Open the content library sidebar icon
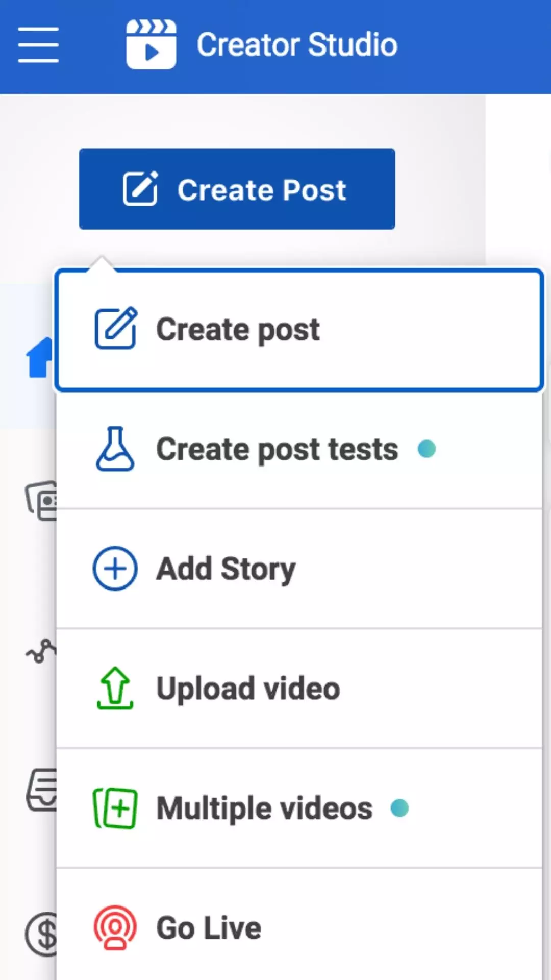 tap(41, 500)
